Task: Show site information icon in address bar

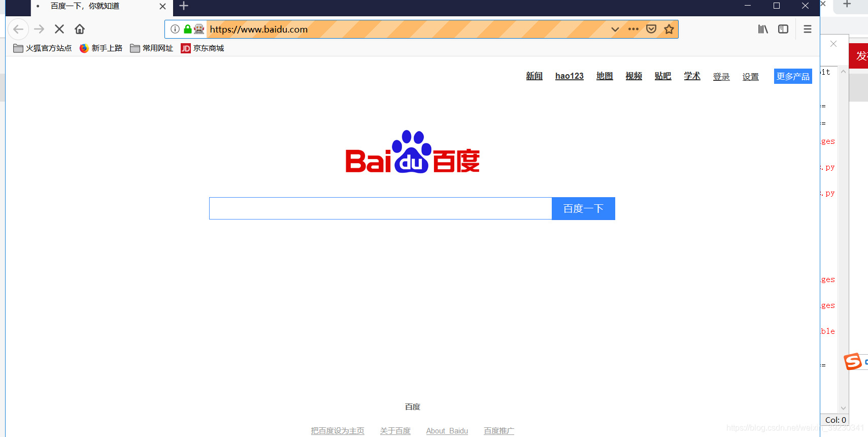Action: click(x=175, y=29)
